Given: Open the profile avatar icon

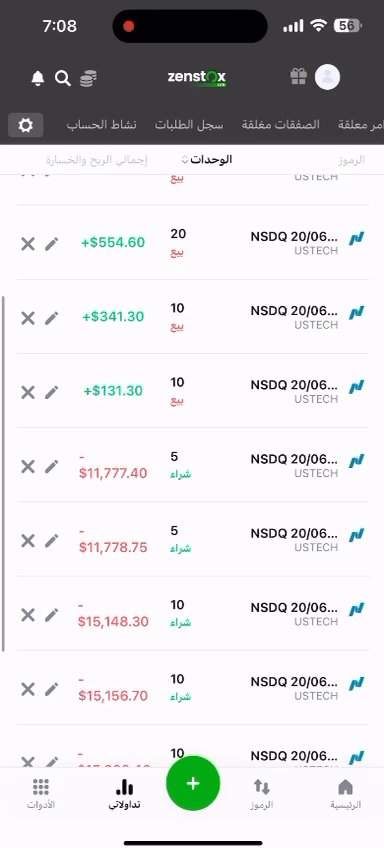Looking at the screenshot, I should (x=327, y=77).
